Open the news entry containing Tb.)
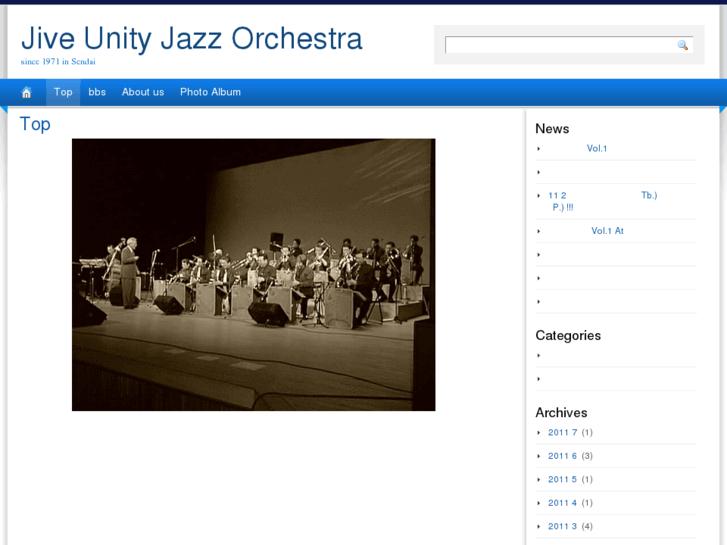This screenshot has height=545, width=727. click(603, 201)
